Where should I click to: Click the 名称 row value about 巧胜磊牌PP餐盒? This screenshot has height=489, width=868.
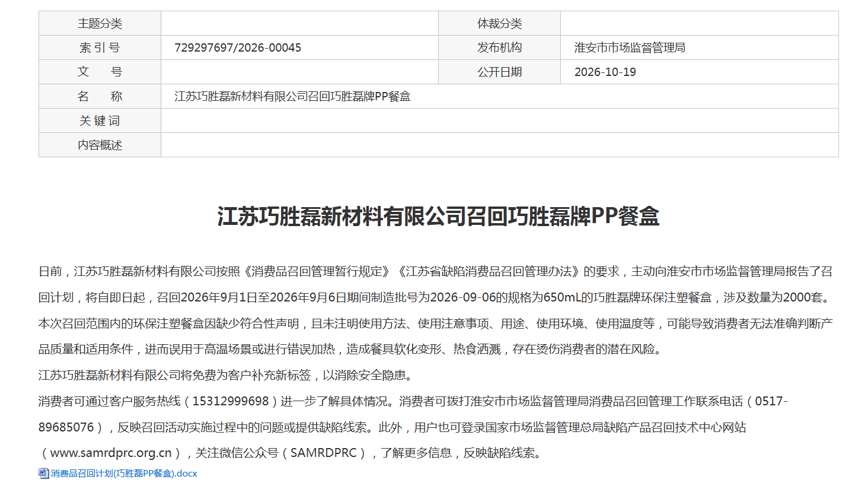(500, 96)
